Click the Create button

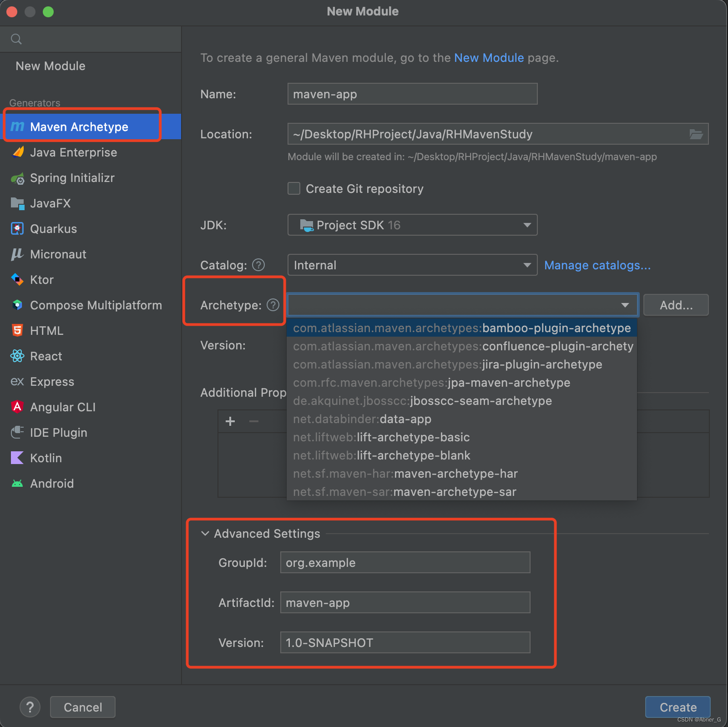[678, 707]
